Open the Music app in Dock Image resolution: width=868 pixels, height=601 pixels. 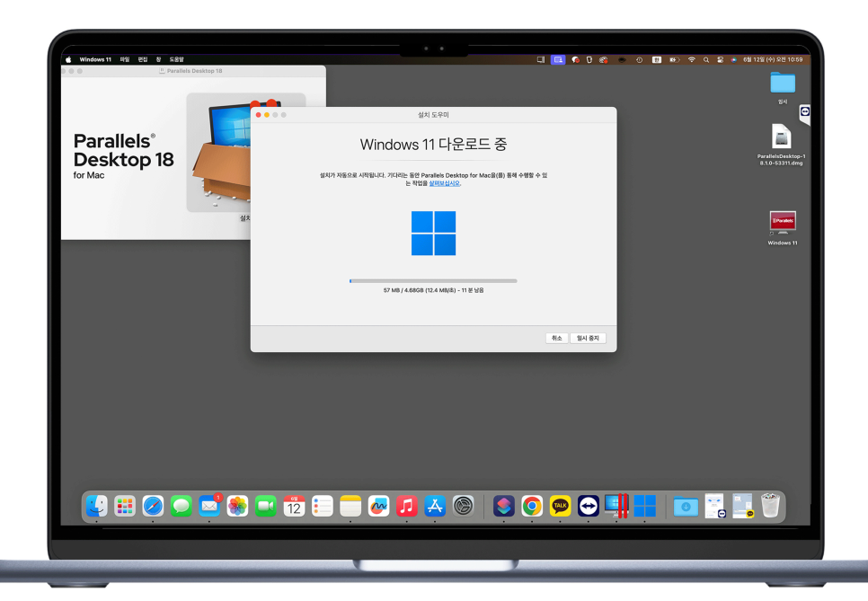[407, 506]
